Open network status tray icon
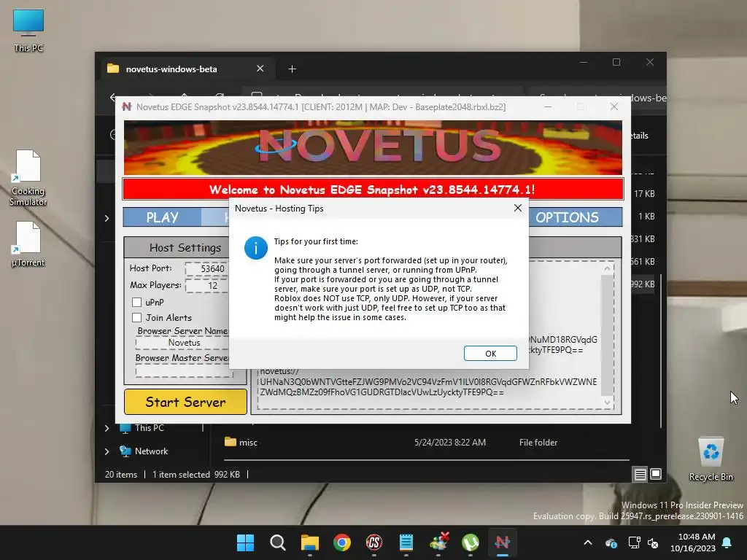Viewport: 747px width, 560px height. pos(634,542)
